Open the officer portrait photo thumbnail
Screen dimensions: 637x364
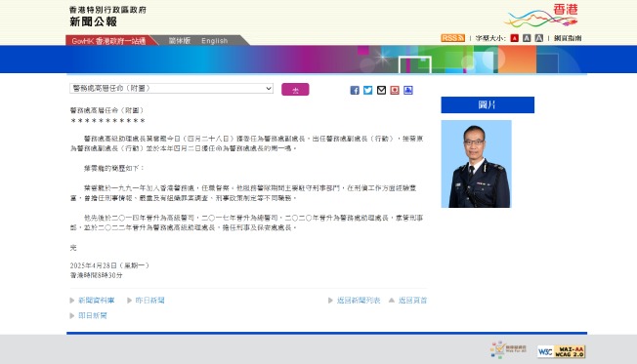pos(476,164)
